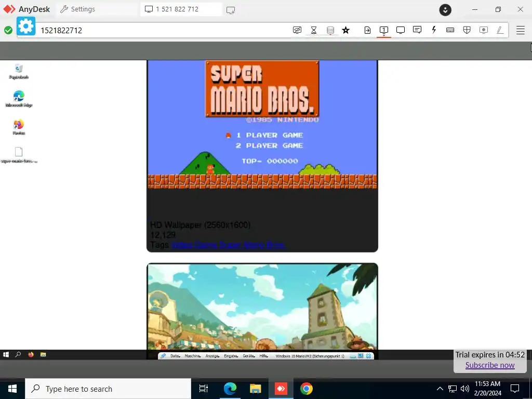Image resolution: width=532 pixels, height=399 pixels.
Task: Open the Anzeige menu in VM toolbar
Action: click(213, 356)
